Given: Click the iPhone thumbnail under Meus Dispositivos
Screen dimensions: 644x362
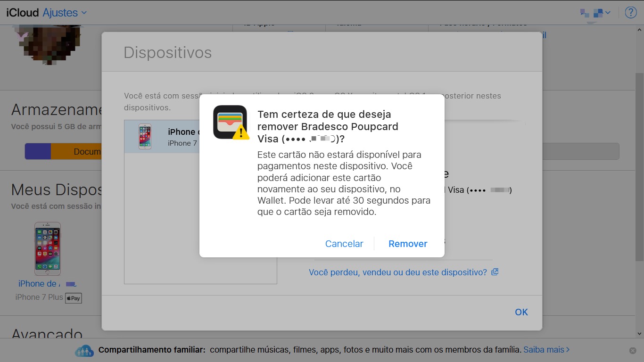Looking at the screenshot, I should 48,249.
